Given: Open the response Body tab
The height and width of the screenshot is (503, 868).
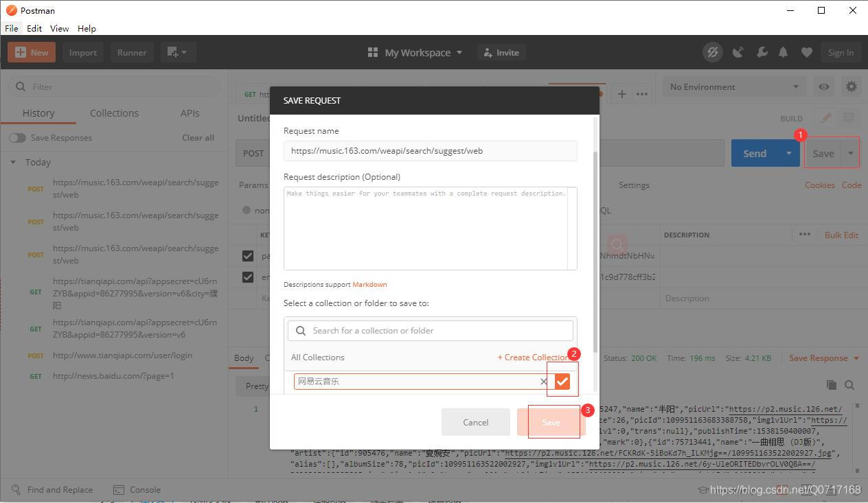Looking at the screenshot, I should (x=244, y=358).
